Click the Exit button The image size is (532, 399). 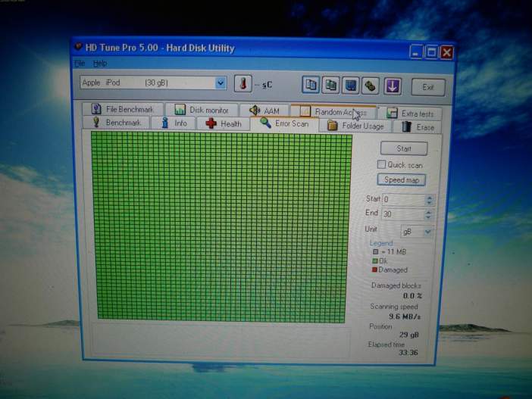click(x=428, y=86)
